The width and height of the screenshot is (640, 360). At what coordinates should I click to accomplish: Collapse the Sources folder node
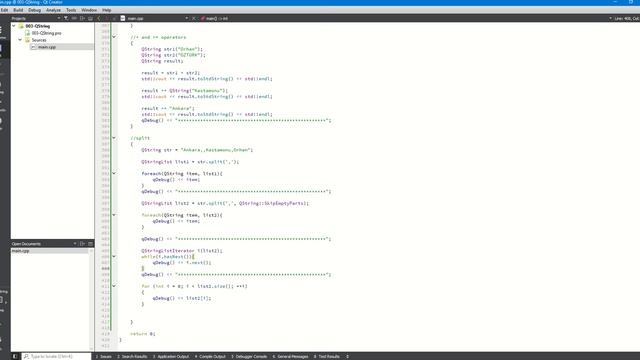point(20,40)
